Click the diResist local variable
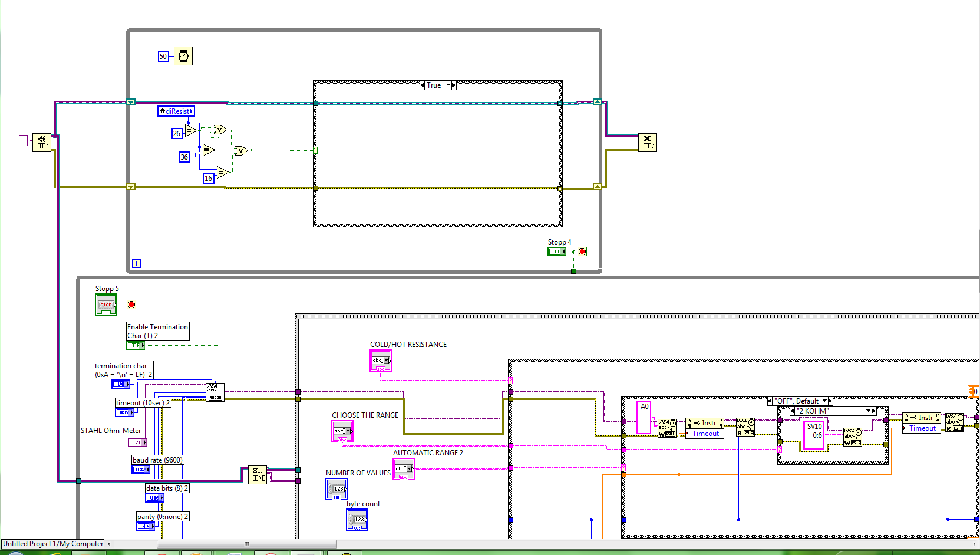The width and height of the screenshot is (980, 555). tap(176, 111)
